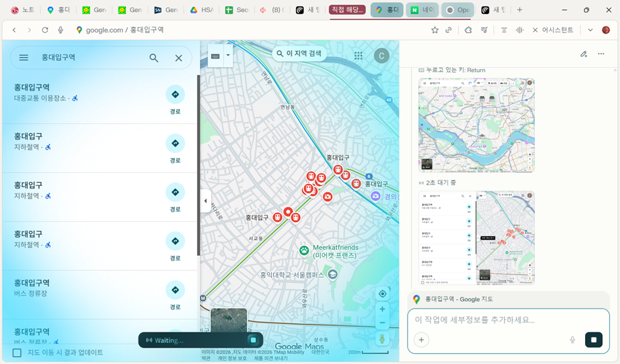Screen dimensions: 620x364
Task: Activate Street View pegman
Action: point(382,339)
